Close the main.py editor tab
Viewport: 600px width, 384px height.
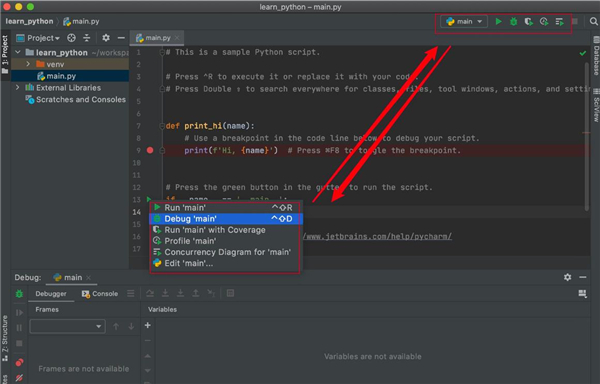[177, 38]
